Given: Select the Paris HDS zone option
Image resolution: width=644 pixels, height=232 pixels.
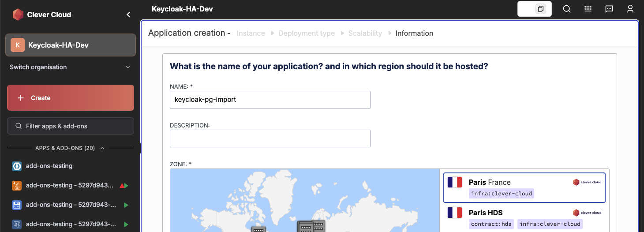Looking at the screenshot, I should click(x=524, y=218).
